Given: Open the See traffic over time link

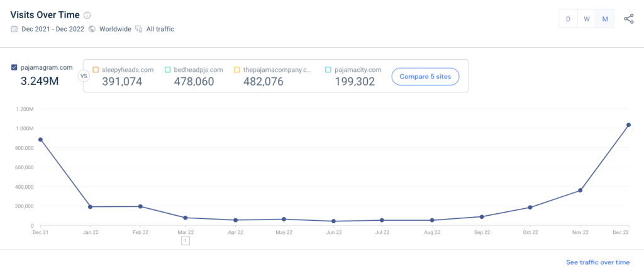Looking at the screenshot, I should pyautogui.click(x=597, y=262).
